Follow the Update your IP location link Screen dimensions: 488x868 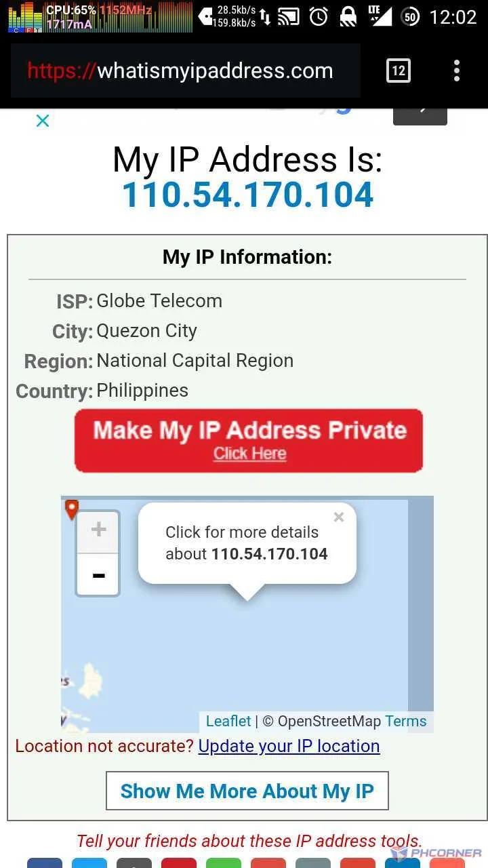tap(289, 746)
